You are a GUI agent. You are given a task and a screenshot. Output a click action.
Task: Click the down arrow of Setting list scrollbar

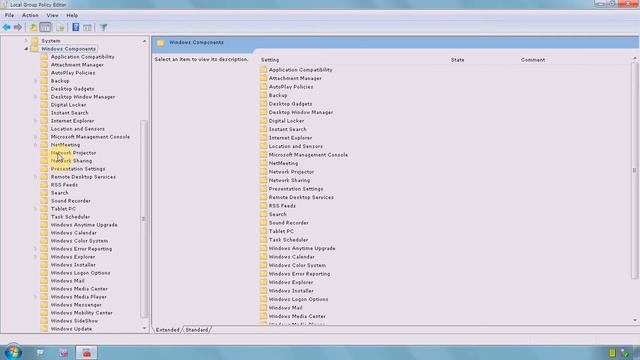tap(635, 320)
